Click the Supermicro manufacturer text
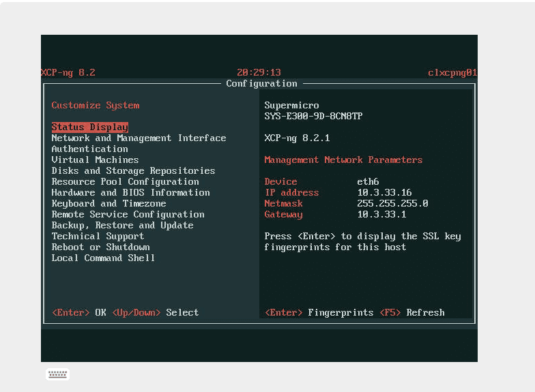 [292, 105]
